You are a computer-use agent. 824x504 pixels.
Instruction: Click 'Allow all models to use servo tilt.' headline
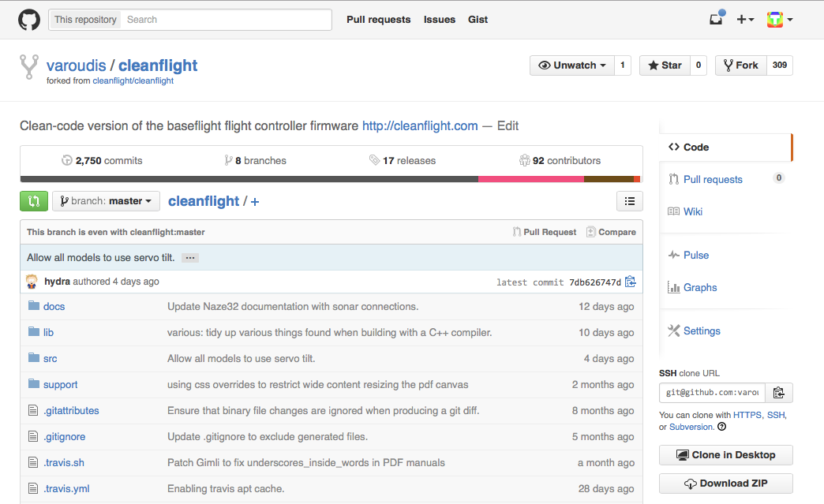click(101, 258)
